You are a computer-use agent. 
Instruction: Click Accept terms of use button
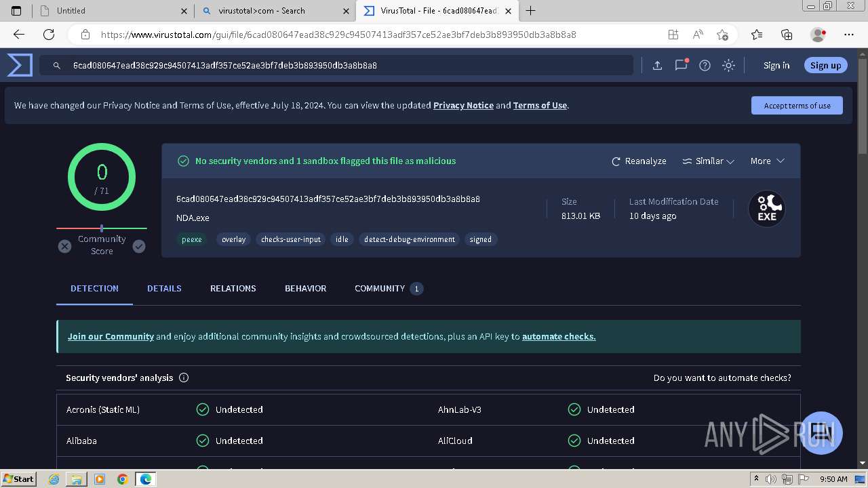(797, 106)
